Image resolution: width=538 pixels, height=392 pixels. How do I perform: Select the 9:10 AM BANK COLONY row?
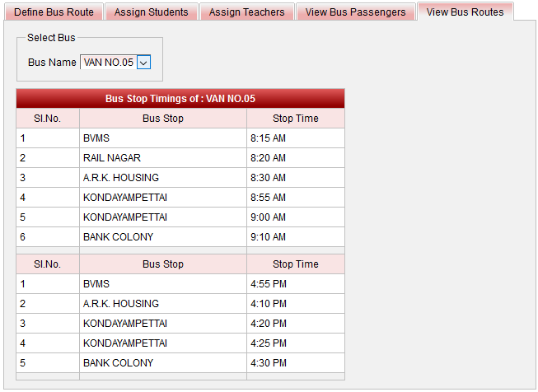click(x=118, y=237)
